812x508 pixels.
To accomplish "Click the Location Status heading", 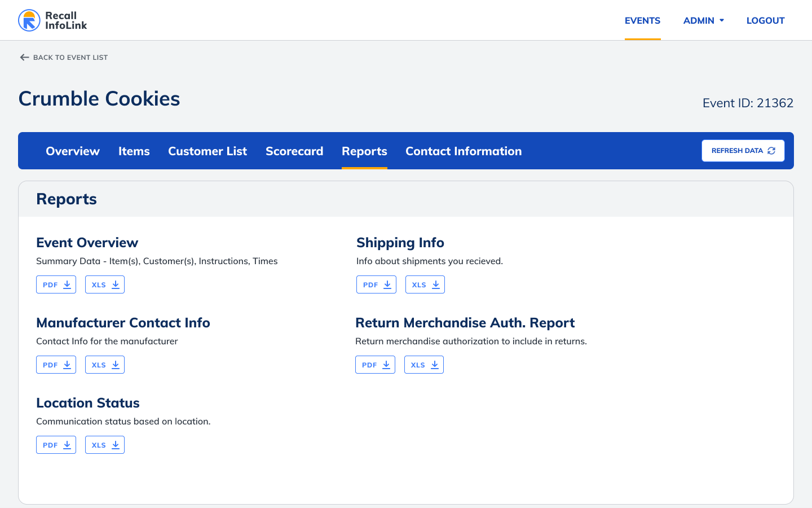I will [x=87, y=403].
